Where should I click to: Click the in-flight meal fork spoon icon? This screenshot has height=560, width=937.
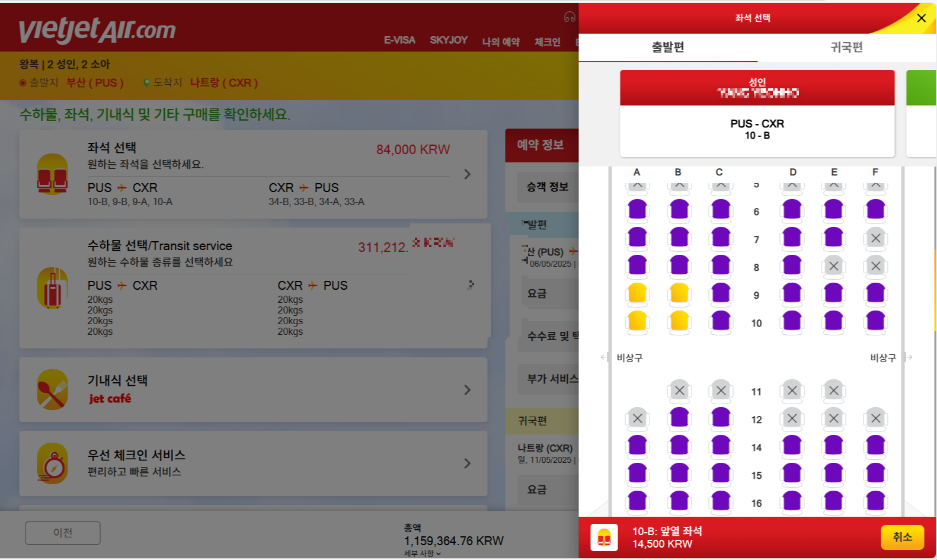(52, 389)
